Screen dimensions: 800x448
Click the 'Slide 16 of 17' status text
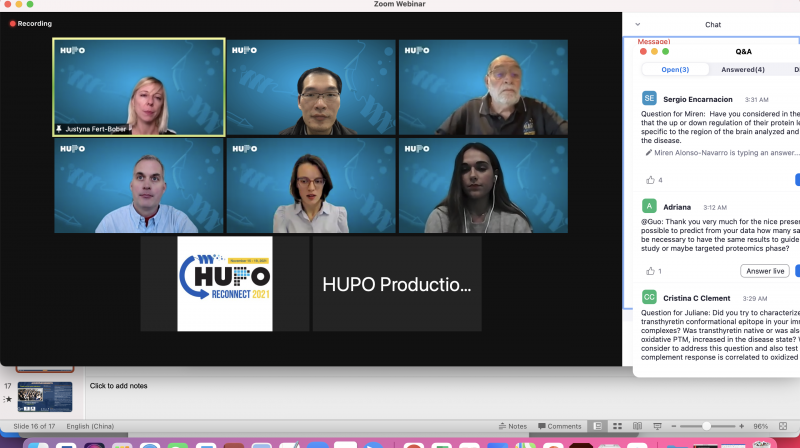(34, 426)
